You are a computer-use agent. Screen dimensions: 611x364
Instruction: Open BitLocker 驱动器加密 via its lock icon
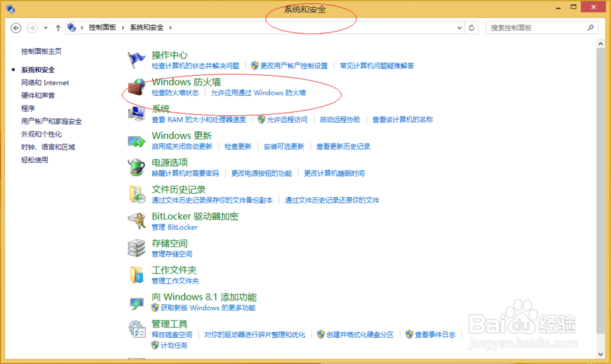pos(136,222)
